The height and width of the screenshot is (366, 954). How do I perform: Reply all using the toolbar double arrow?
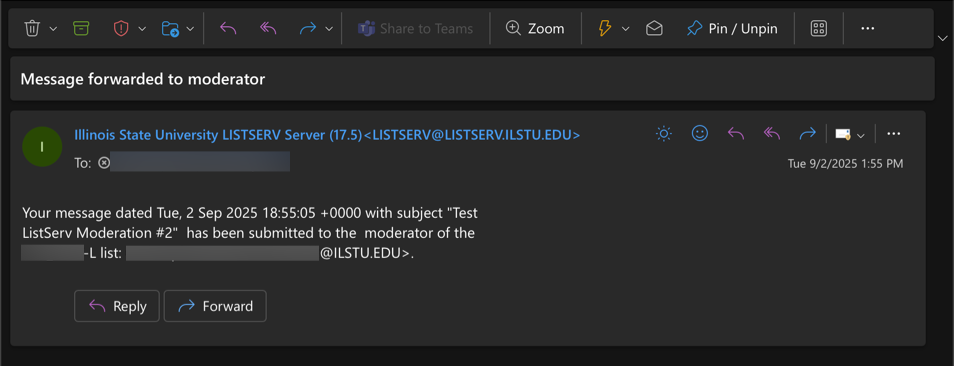(x=268, y=28)
